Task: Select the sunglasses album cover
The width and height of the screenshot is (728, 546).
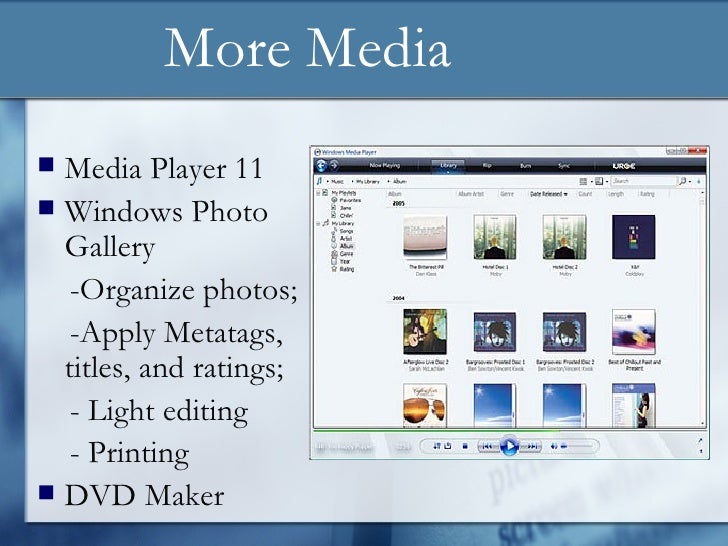Action: pos(425,405)
